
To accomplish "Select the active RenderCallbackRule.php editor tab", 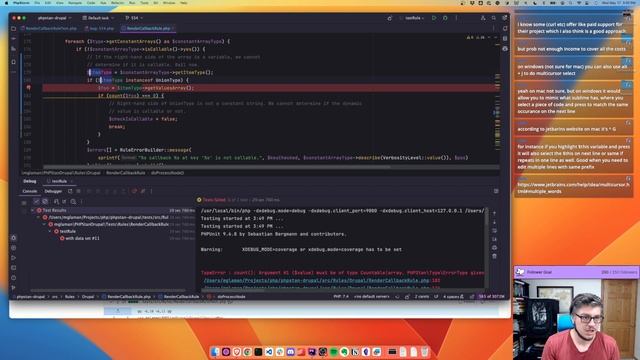I will click(148, 29).
